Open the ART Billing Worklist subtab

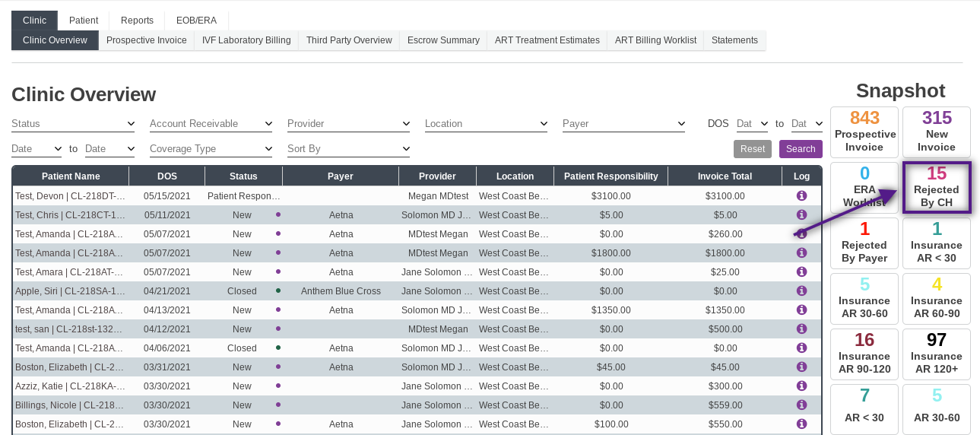click(655, 40)
